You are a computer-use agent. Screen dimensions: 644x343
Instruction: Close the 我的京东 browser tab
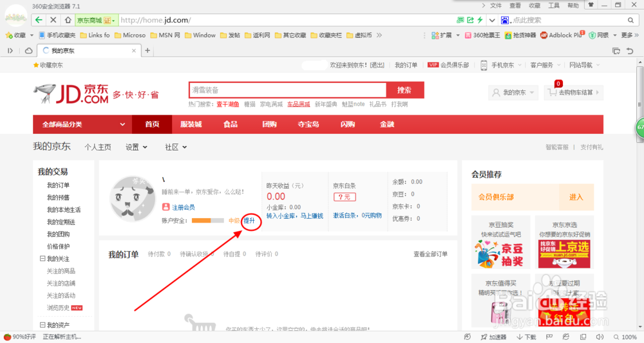point(133,50)
